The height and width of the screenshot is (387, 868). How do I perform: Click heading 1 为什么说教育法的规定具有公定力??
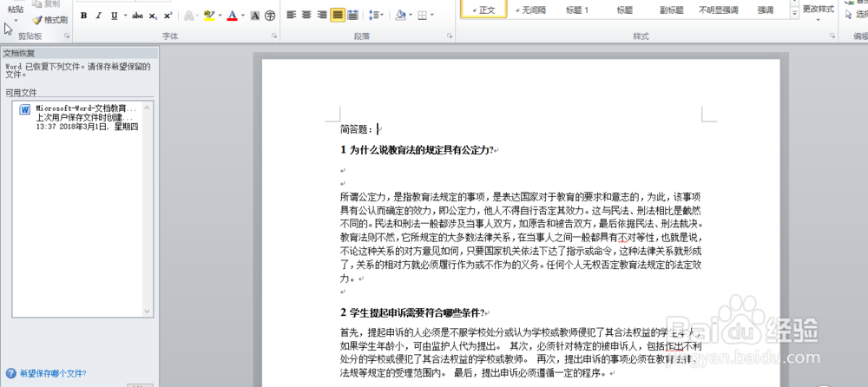tap(416, 150)
